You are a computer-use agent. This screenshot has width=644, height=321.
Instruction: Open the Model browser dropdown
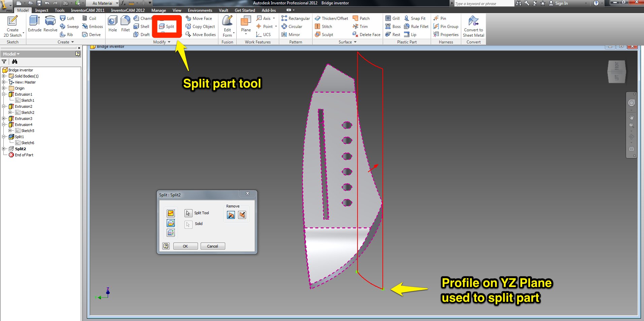(11, 54)
